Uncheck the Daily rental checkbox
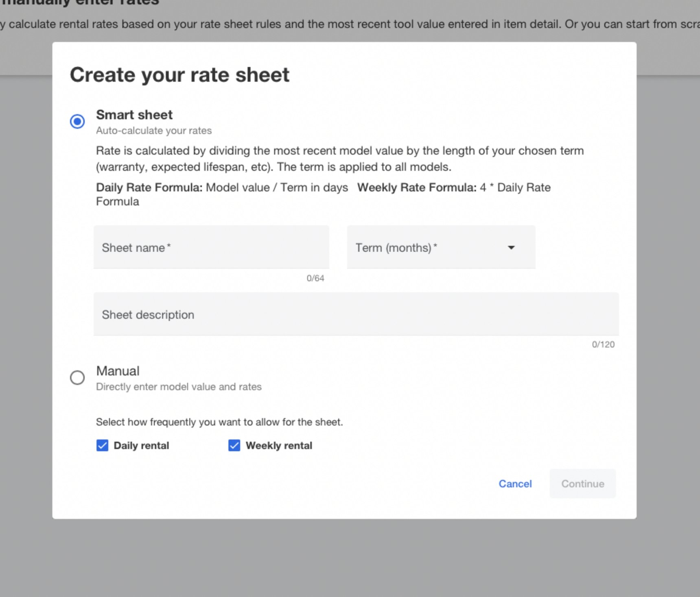 coord(102,445)
